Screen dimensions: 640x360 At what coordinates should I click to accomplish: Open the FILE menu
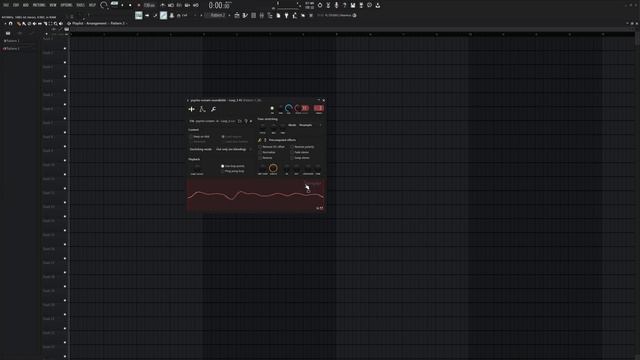(6, 5)
